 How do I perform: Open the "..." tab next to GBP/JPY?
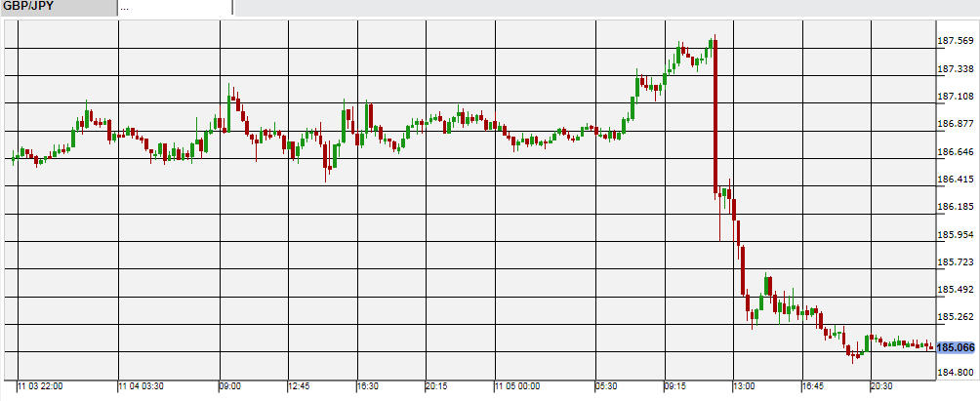(176, 7)
